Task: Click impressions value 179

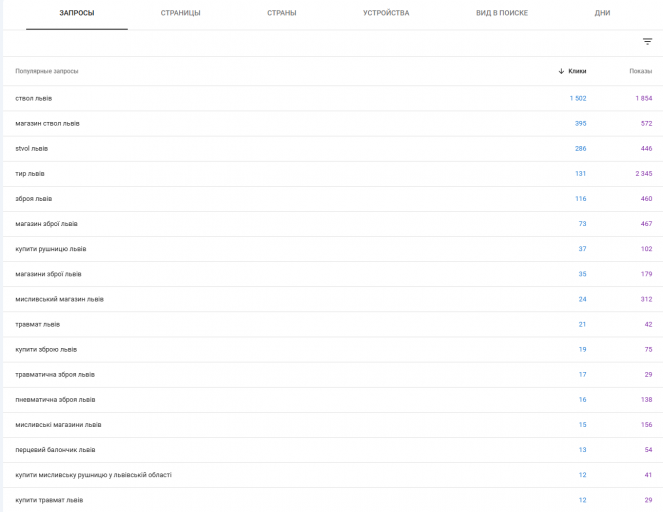Action: click(x=647, y=274)
